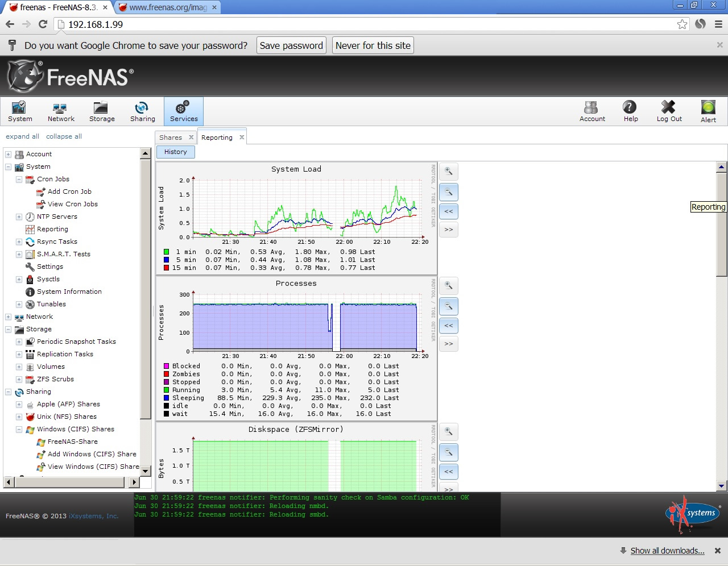
Task: Click the reporting pane vertical scrollbar thumb
Action: click(722, 225)
